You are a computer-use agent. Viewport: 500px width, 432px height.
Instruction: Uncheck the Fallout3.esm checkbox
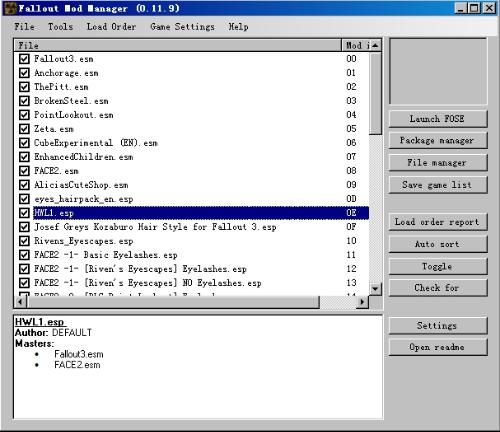(x=24, y=59)
